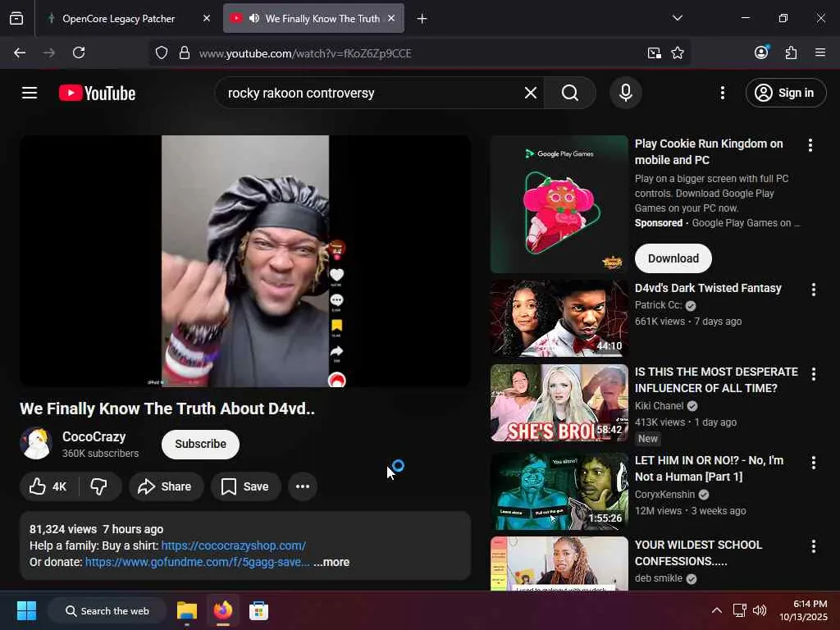840x630 pixels.
Task: Expand the list all tabs dropdown
Action: pos(677,18)
